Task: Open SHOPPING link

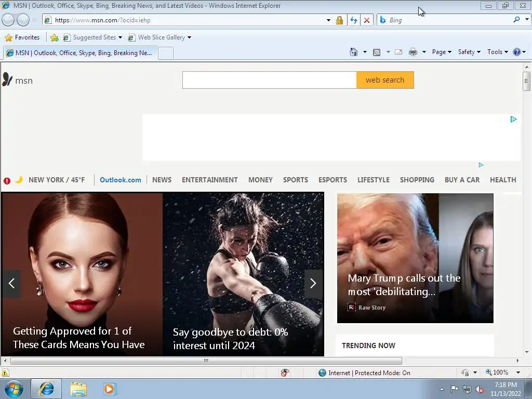Action: click(x=417, y=180)
